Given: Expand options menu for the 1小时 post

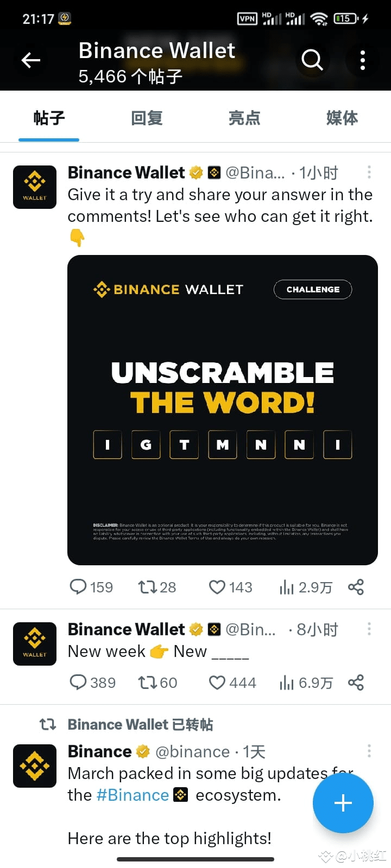Looking at the screenshot, I should coord(369,173).
